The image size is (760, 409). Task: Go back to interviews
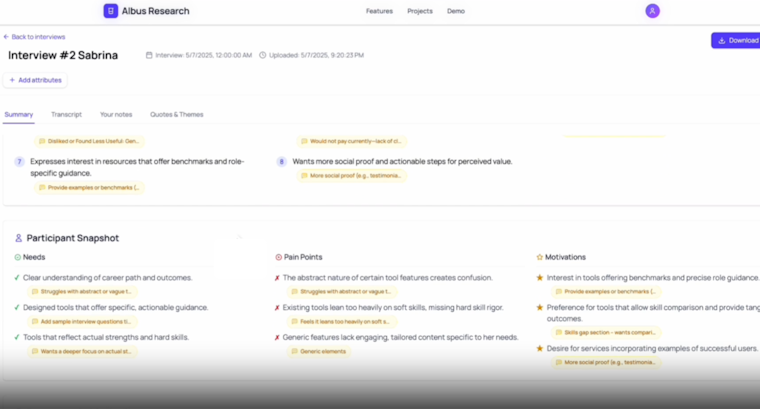tap(35, 37)
